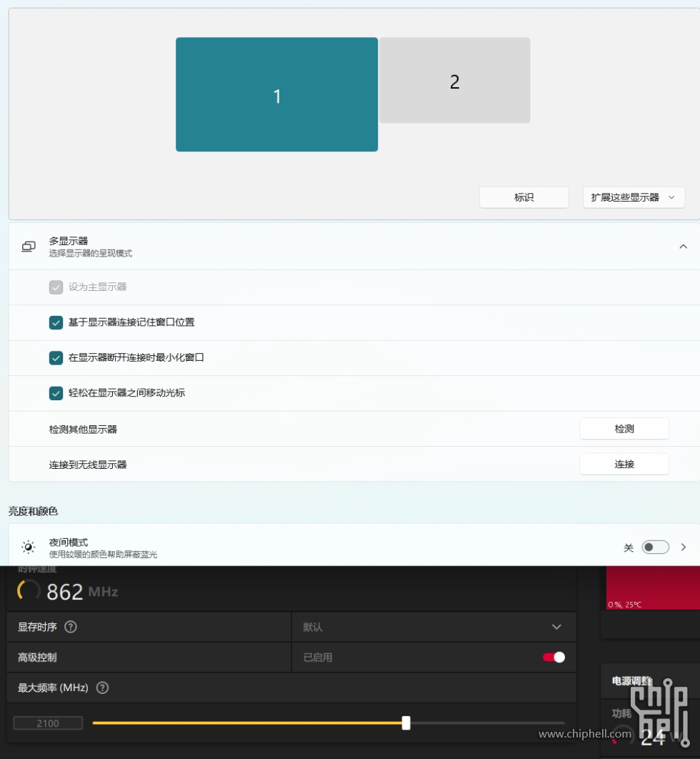The height and width of the screenshot is (759, 700).
Task: Click the 连接到无线显示器 label
Action: pos(88,465)
